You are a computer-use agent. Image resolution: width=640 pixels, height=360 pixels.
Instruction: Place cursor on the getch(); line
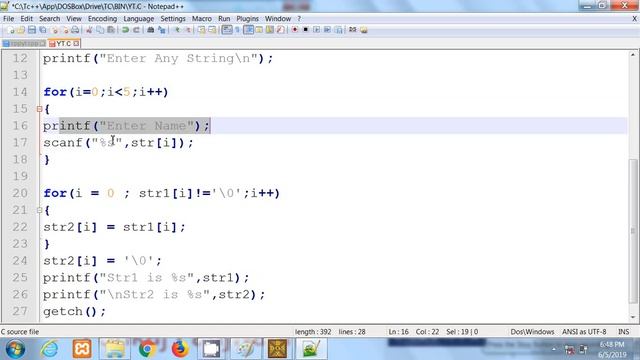pos(74,311)
